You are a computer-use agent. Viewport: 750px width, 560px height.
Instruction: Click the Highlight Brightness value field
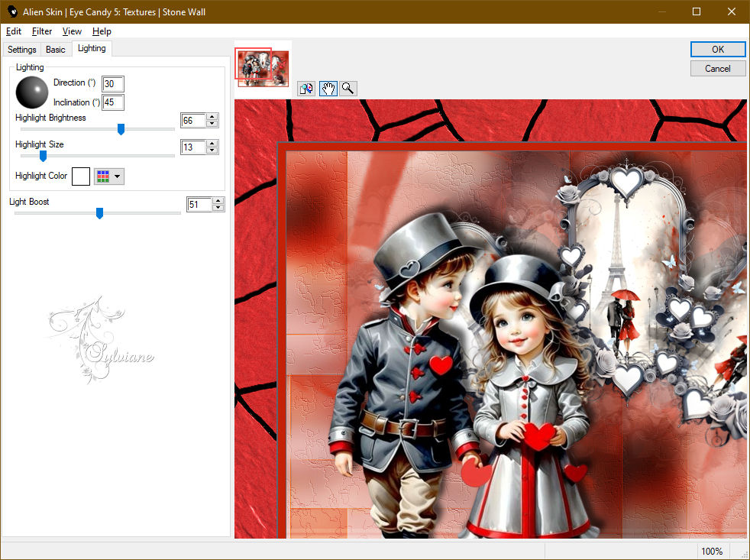pos(193,121)
